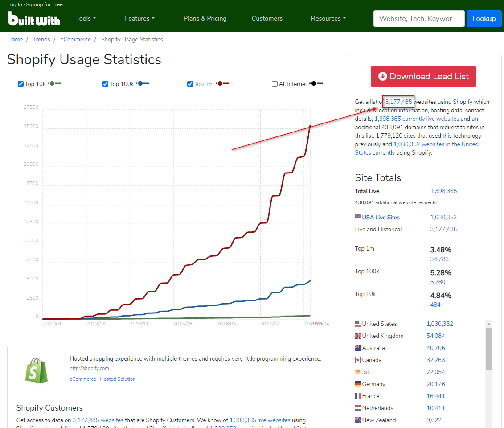Click the country list scrollbar thumb
This screenshot has height=428, width=504.
(488, 349)
